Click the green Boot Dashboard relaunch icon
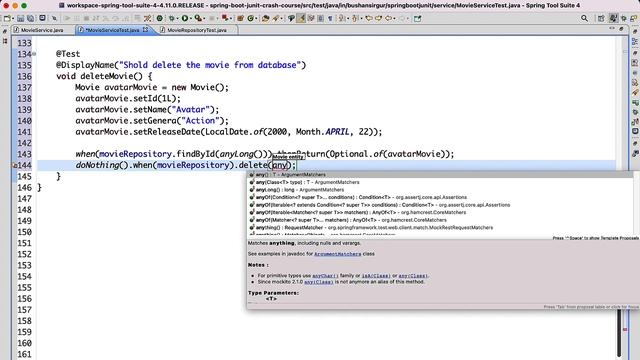The image size is (640, 360). click(x=160, y=18)
